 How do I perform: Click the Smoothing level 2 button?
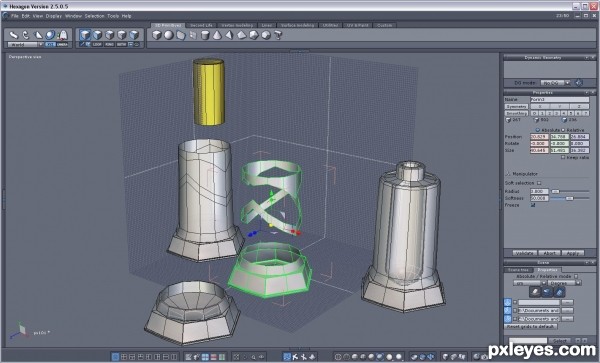[549, 113]
